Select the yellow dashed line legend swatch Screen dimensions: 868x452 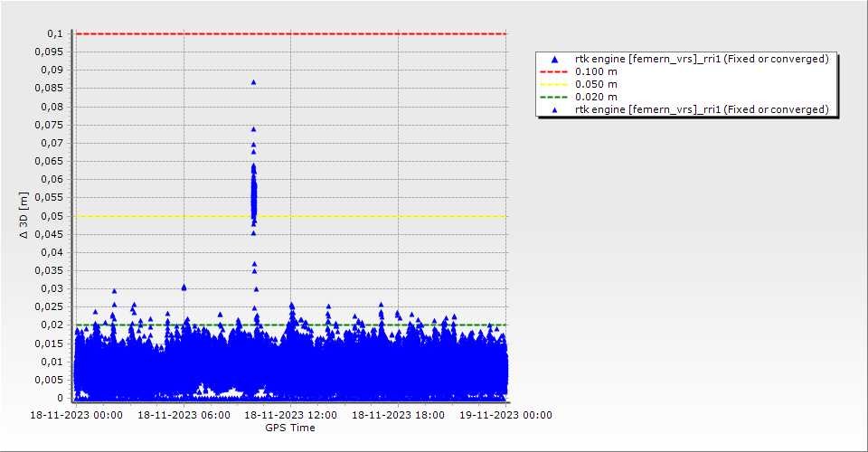coord(555,84)
